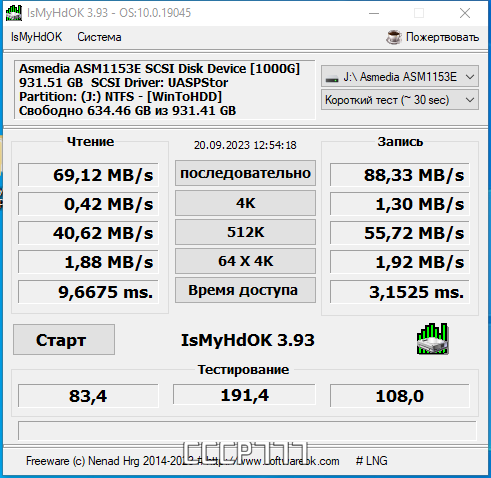The width and height of the screenshot is (491, 478).
Task: Select the 0,42 MB/s 4K read value
Action: pos(88,204)
